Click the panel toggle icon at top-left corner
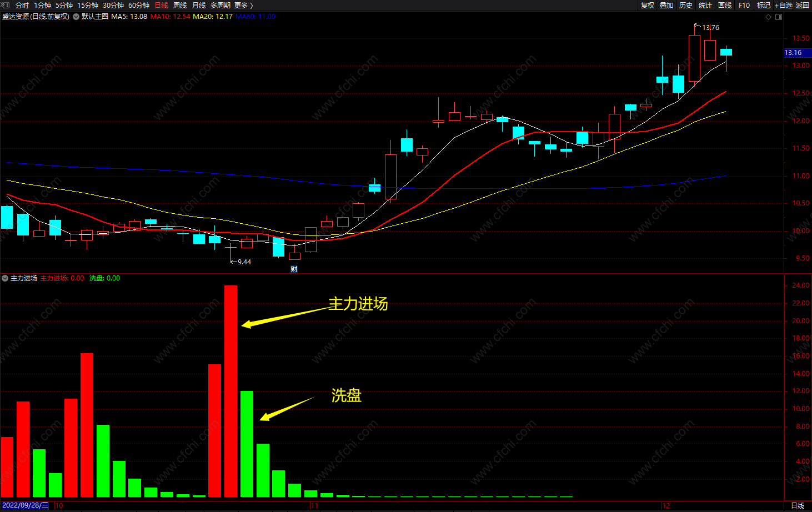812x512 pixels. pyautogui.click(x=6, y=5)
